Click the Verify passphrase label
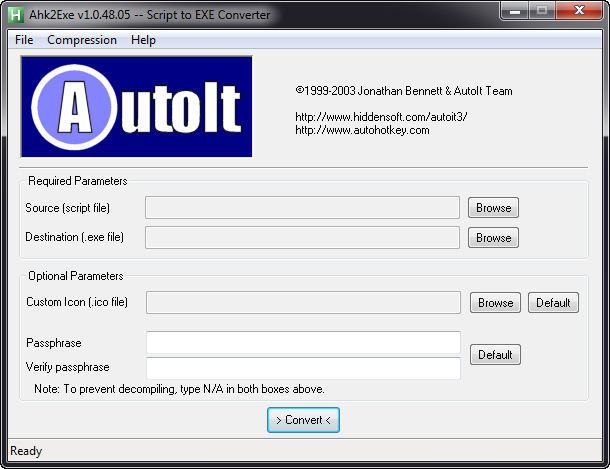This screenshot has width=610, height=469. tap(68, 367)
